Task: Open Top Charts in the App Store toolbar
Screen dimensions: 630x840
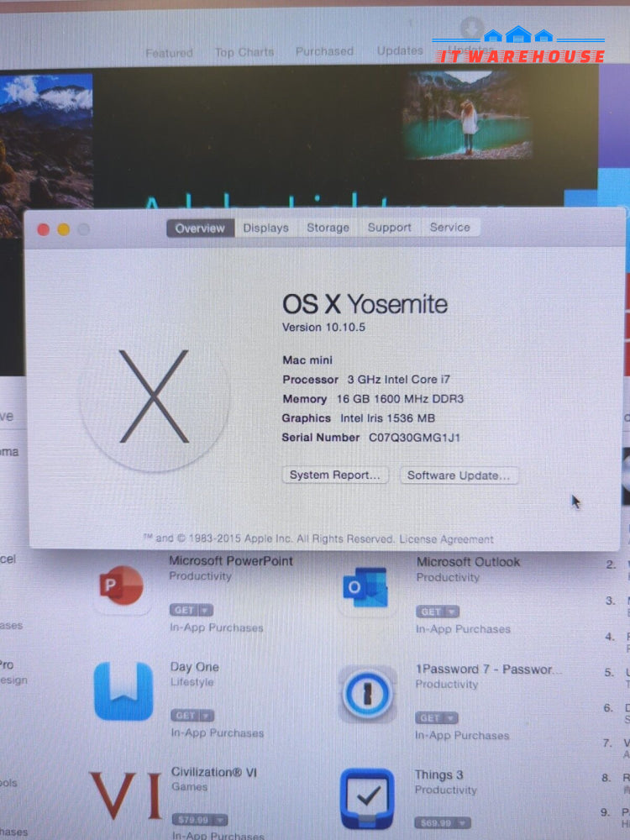Action: (244, 52)
